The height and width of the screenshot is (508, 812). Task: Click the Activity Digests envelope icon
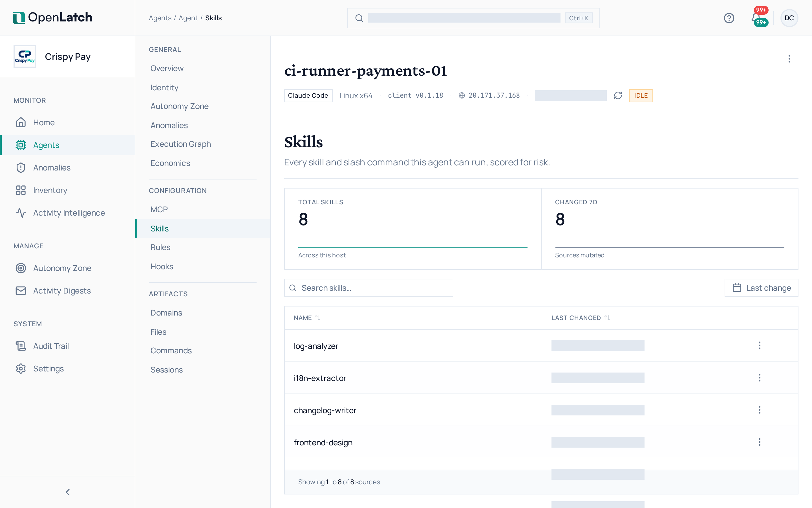click(21, 291)
